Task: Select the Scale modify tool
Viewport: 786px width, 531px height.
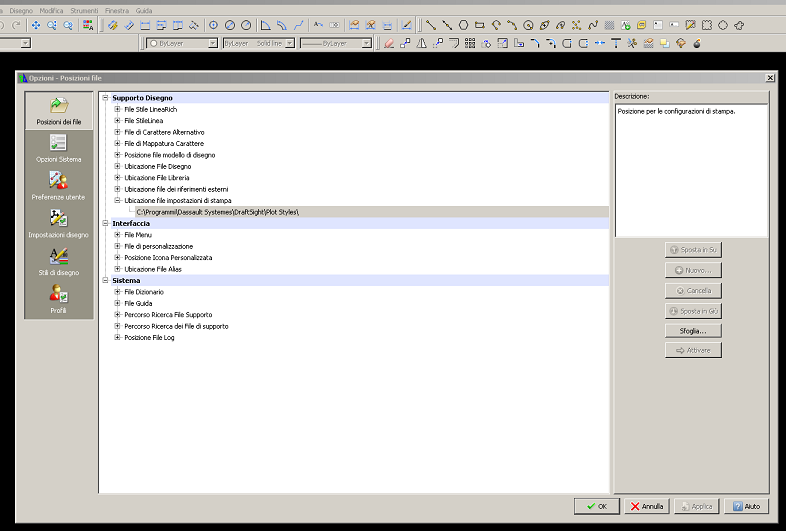Action: (x=502, y=44)
